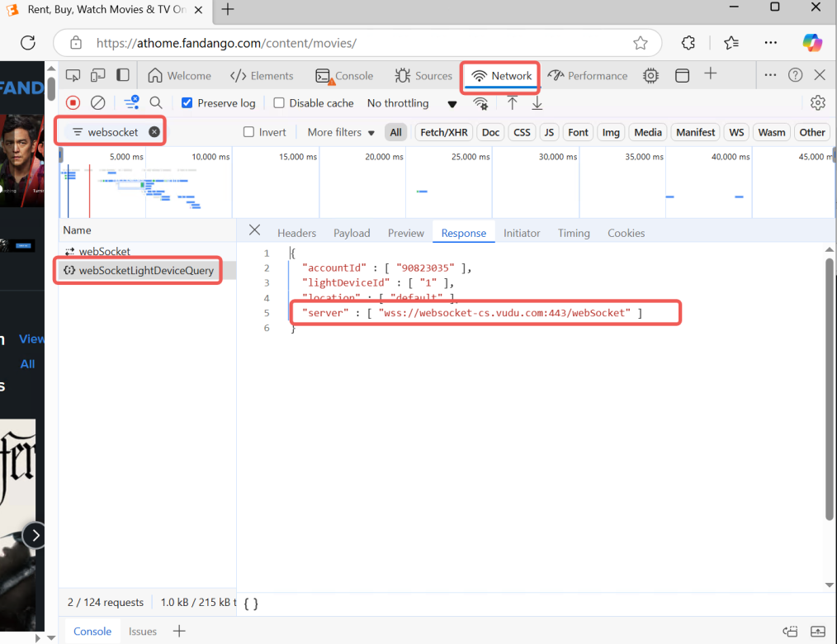Click the stop recording network log icon
This screenshot has height=644, width=837.
point(73,103)
